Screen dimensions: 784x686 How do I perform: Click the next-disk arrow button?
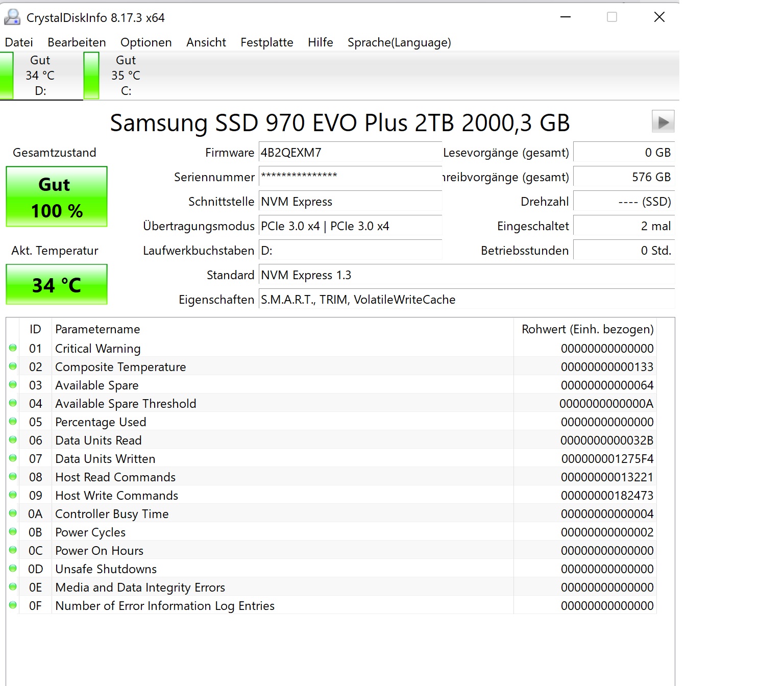(663, 122)
